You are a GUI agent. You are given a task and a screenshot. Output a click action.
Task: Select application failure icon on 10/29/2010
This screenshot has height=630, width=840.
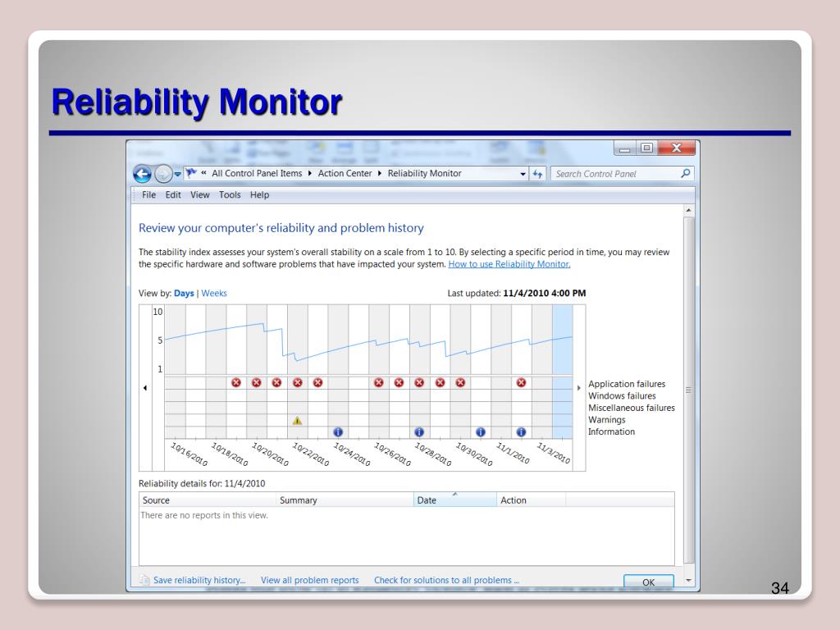441,382
